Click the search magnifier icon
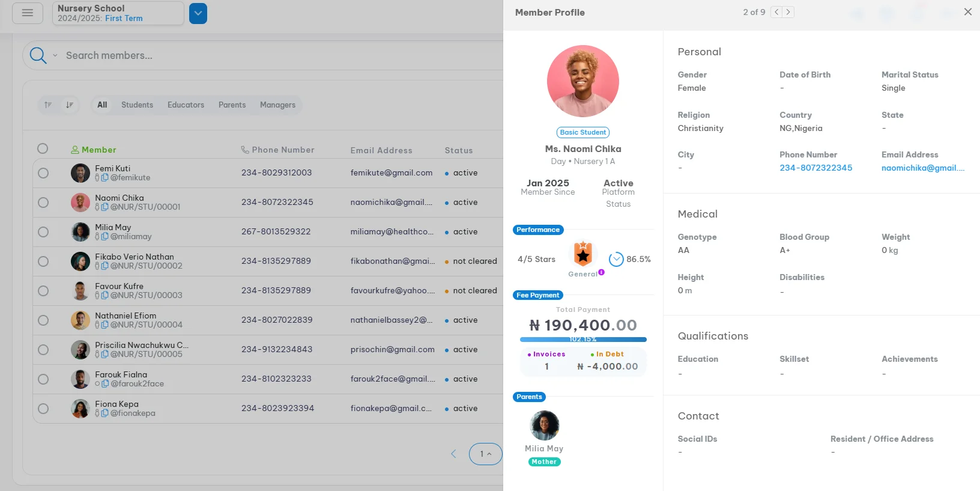This screenshot has height=491, width=980. 38,55
